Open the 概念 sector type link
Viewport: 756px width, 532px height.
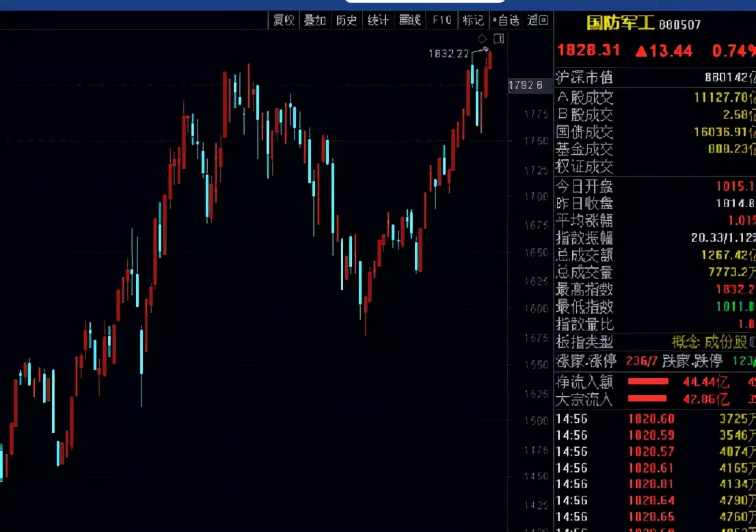(x=686, y=343)
